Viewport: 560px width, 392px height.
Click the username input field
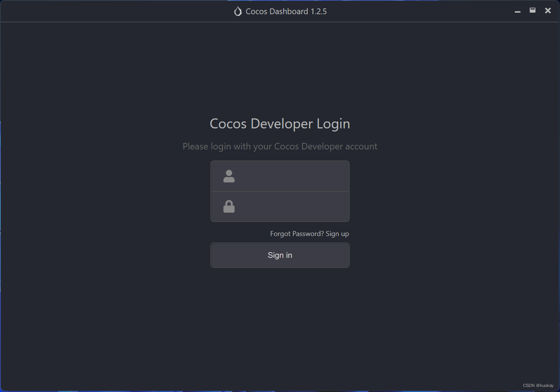click(x=280, y=176)
